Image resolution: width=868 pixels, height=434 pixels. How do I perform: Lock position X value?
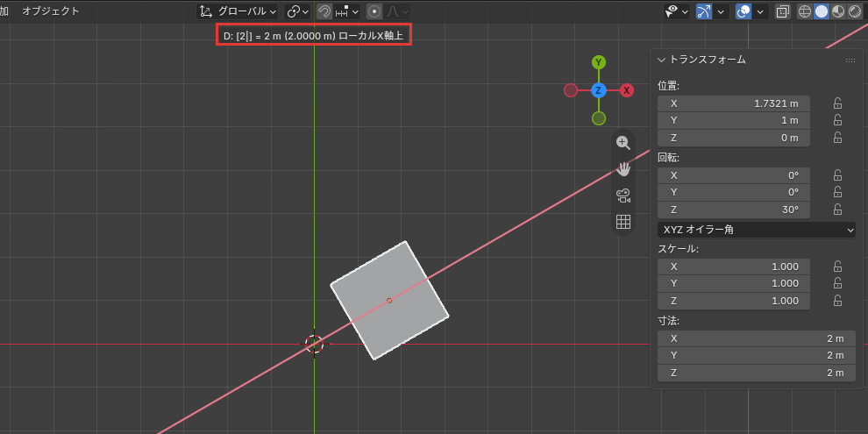(x=837, y=103)
